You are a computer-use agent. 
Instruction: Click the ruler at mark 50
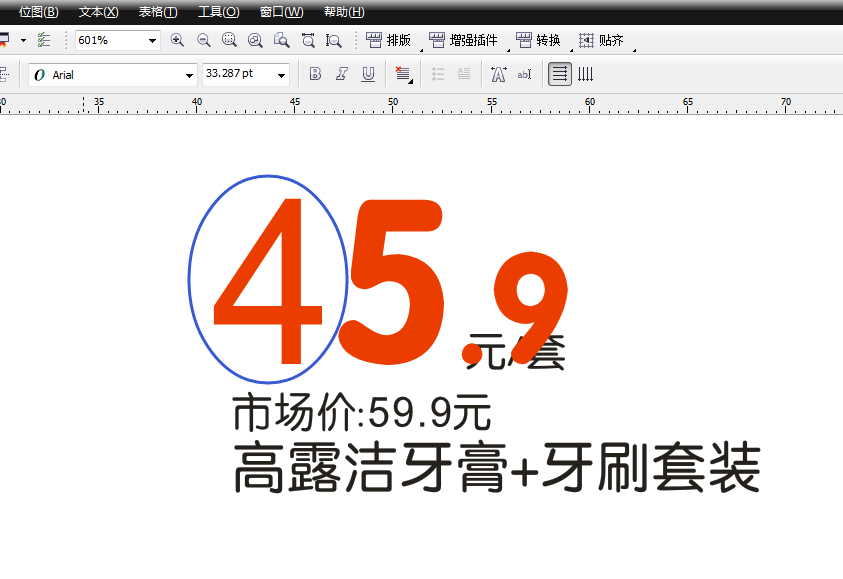pos(393,103)
